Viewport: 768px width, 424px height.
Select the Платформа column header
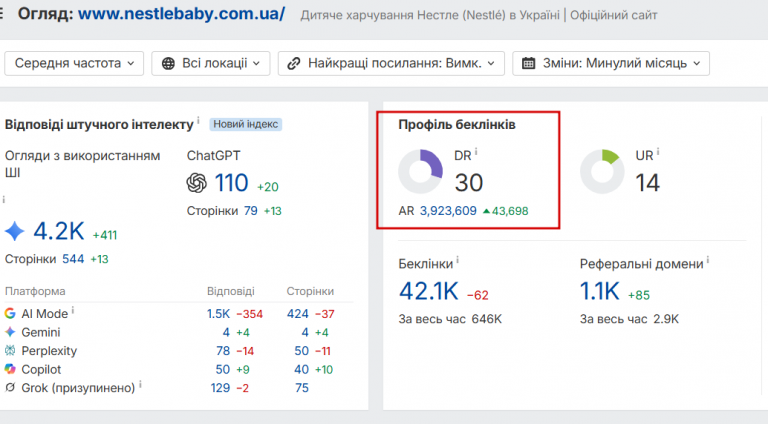point(35,291)
